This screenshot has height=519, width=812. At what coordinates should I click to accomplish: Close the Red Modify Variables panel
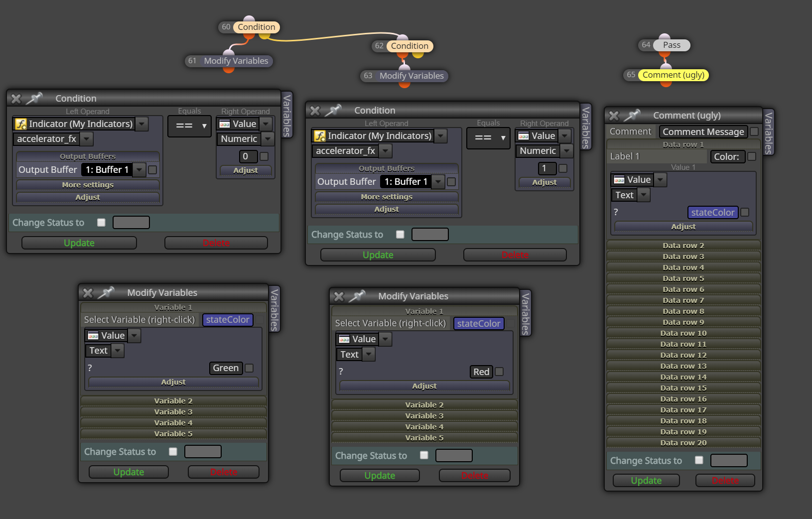tap(339, 296)
